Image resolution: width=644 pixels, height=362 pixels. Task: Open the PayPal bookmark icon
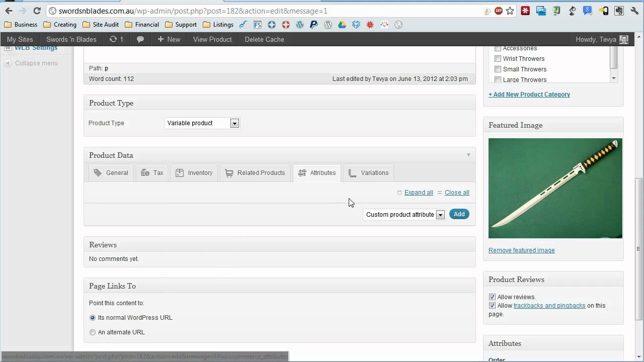(314, 24)
